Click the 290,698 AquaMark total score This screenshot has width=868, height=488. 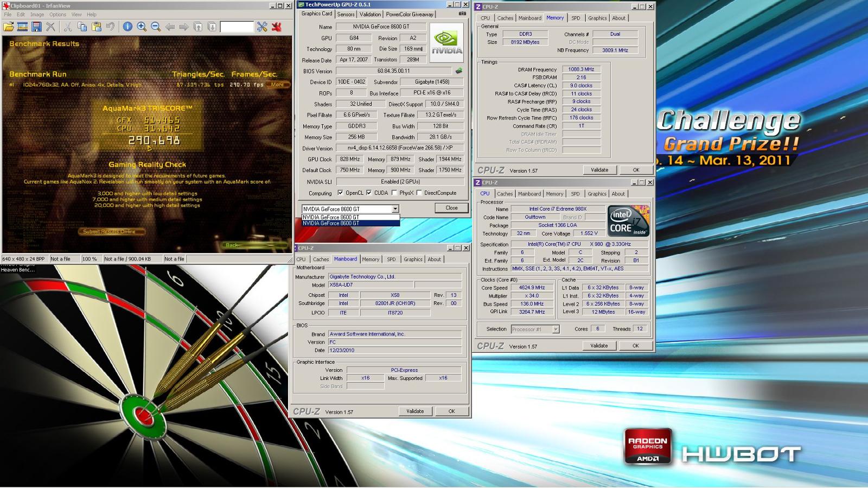click(x=154, y=141)
